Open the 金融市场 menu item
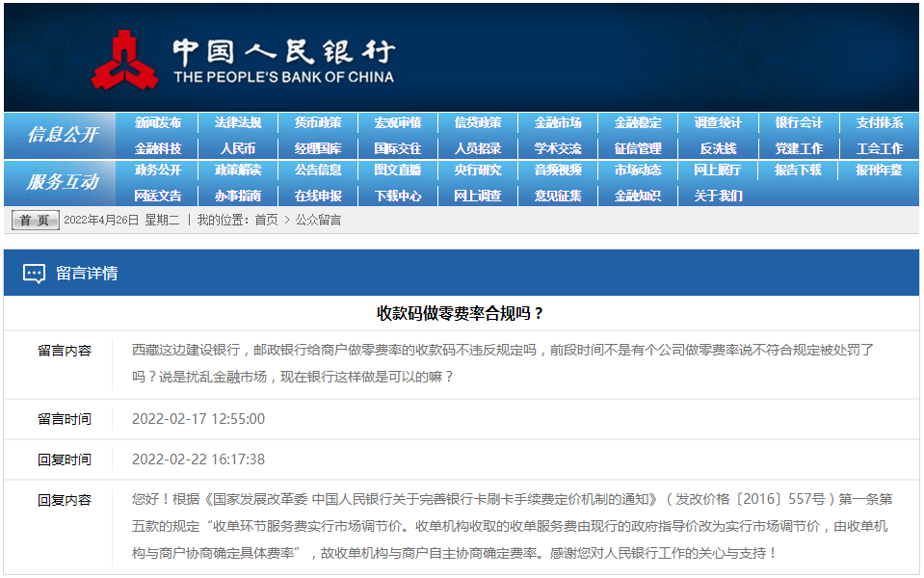This screenshot has width=924, height=578. coord(558,122)
